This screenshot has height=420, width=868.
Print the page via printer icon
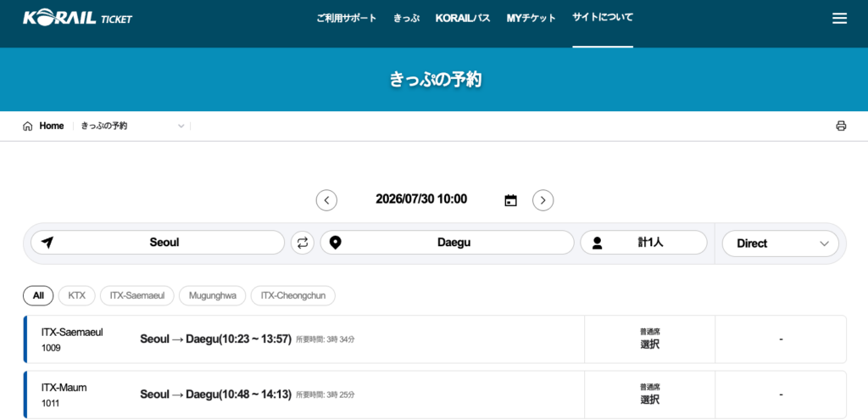coord(841,126)
